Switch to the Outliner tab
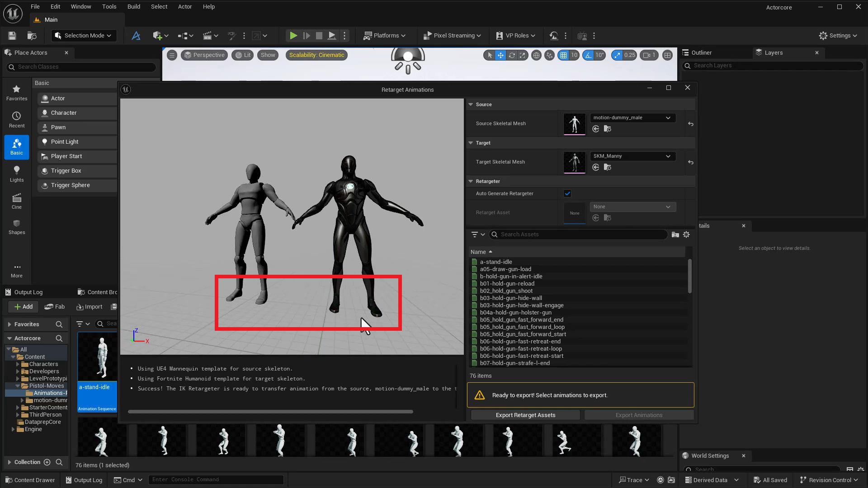Image resolution: width=868 pixels, height=488 pixels. coord(701,53)
